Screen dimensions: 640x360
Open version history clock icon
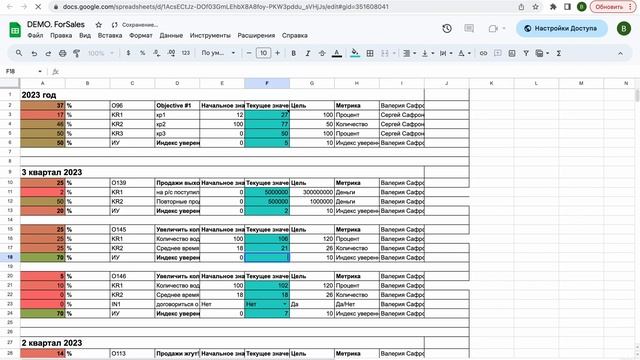click(x=447, y=29)
